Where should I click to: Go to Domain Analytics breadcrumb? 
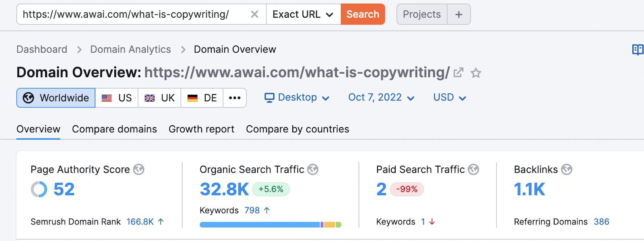pos(130,49)
